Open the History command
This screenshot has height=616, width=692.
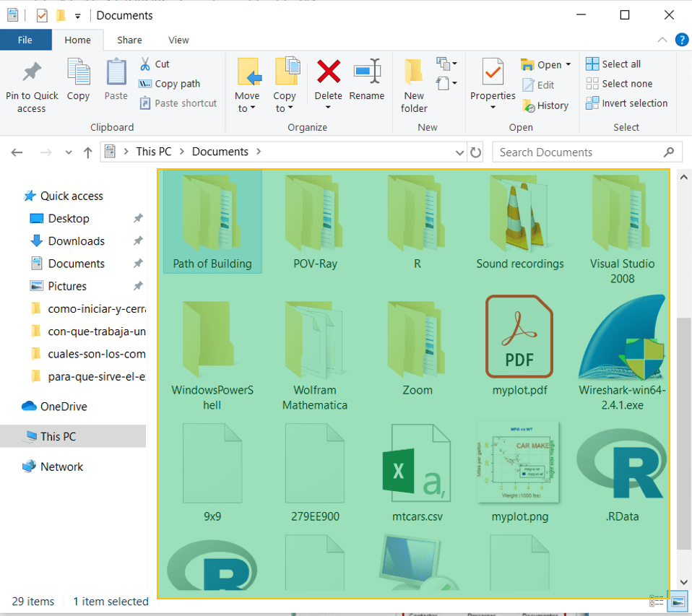(x=545, y=105)
